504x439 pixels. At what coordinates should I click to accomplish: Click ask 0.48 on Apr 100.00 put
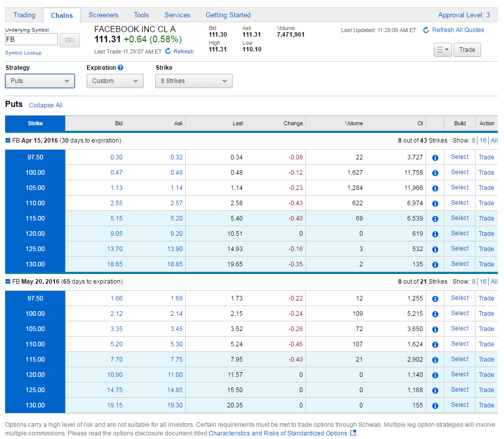177,173
